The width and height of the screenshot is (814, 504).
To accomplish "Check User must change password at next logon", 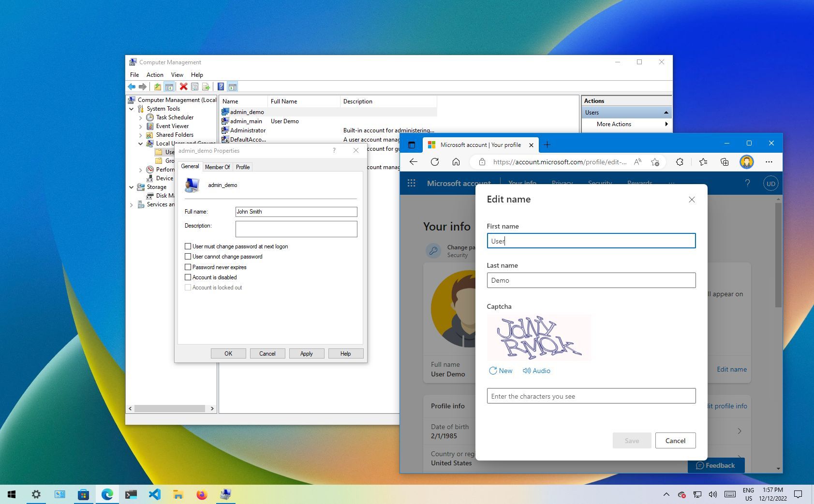I will coord(188,246).
